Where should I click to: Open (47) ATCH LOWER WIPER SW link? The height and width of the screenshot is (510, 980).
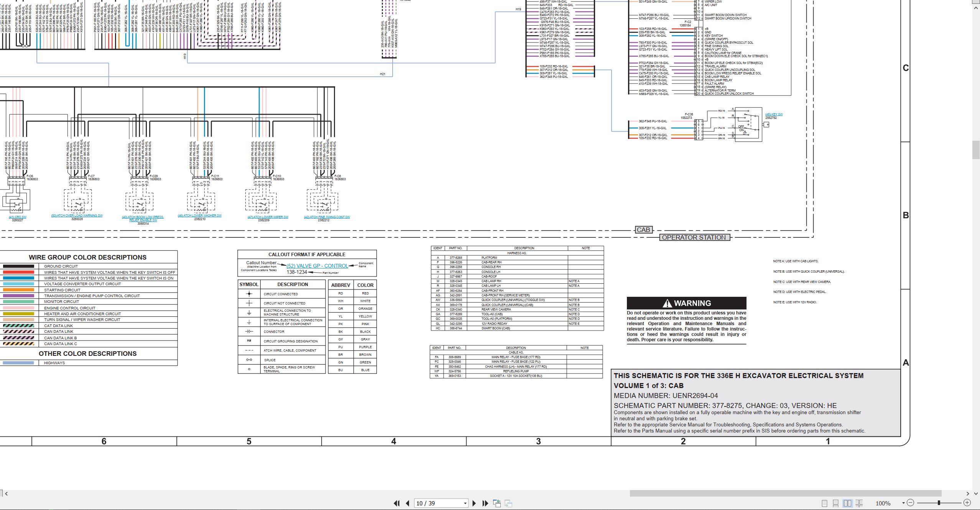268,217
